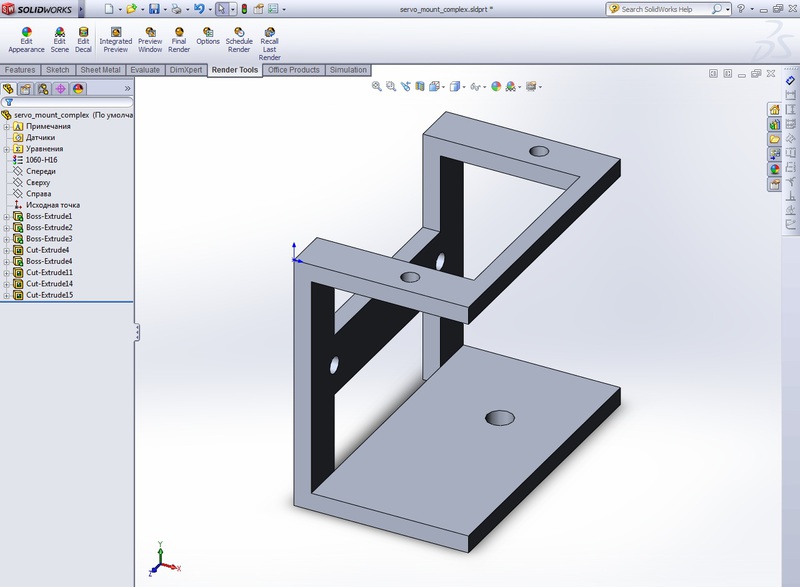
Task: Open File Properties icon in title bar
Action: (x=259, y=9)
